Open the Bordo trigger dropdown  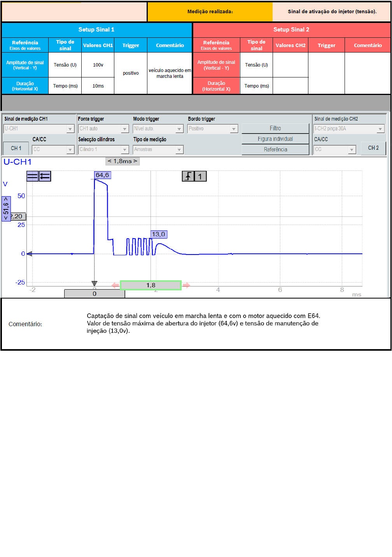tap(213, 128)
